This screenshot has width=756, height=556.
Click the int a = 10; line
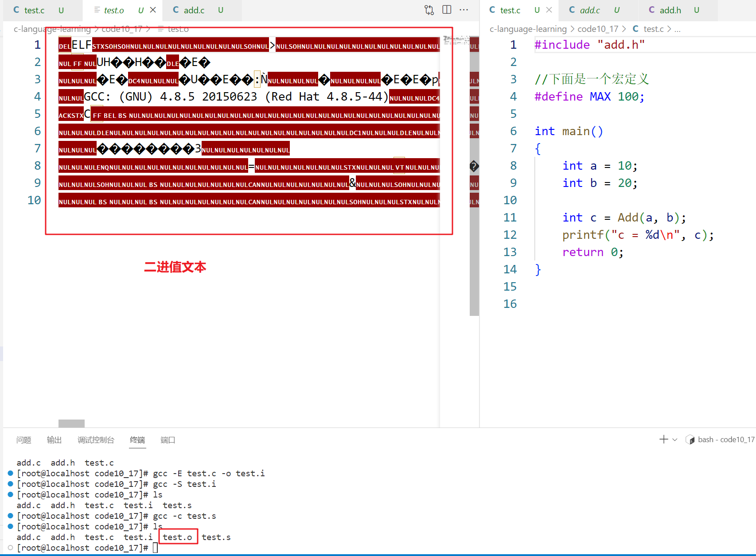pos(600,166)
